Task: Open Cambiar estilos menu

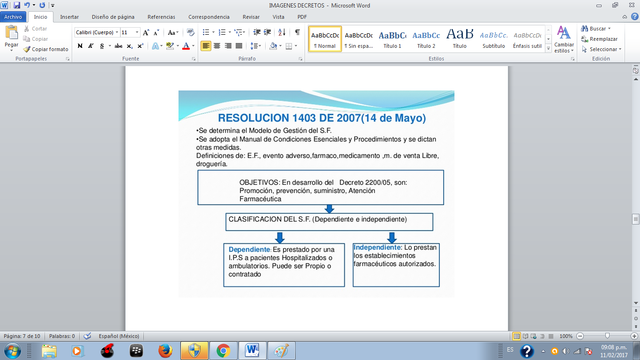Action: 564,39
